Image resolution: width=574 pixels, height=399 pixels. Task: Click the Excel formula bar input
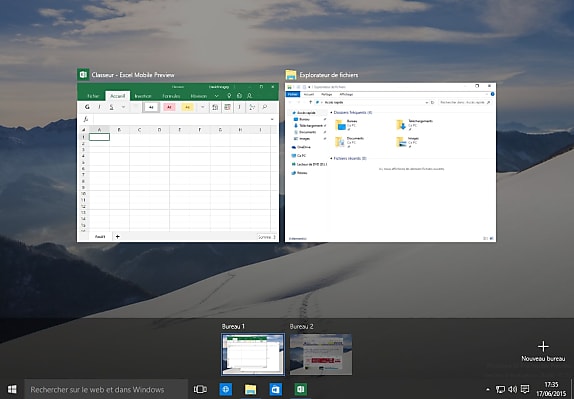pos(181,119)
